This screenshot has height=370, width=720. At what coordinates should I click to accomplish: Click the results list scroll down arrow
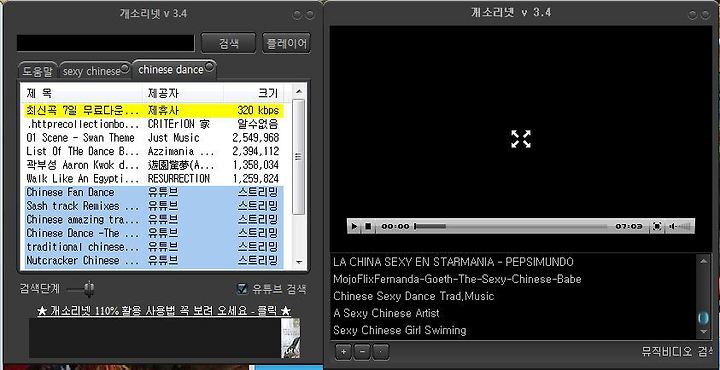pos(299,262)
